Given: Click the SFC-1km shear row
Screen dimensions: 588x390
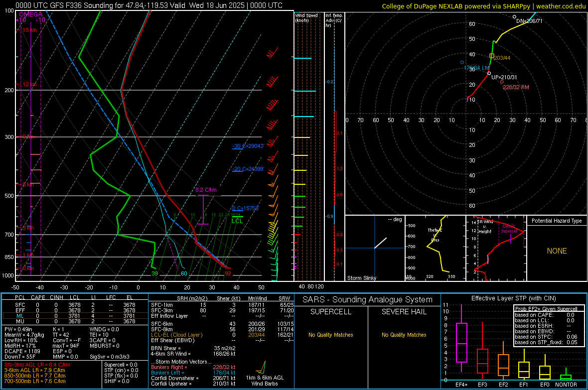Looking at the screenshot, I should click(x=222, y=305).
